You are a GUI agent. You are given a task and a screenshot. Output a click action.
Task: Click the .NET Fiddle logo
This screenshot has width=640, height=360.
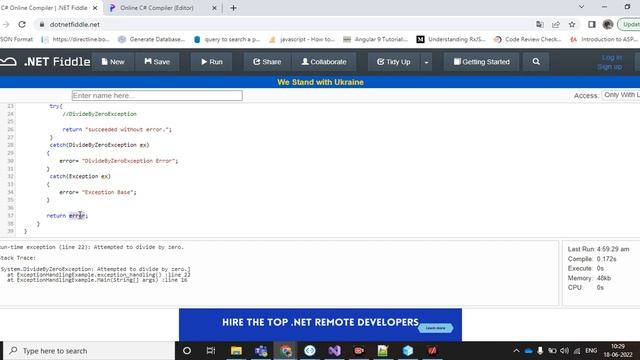point(45,62)
